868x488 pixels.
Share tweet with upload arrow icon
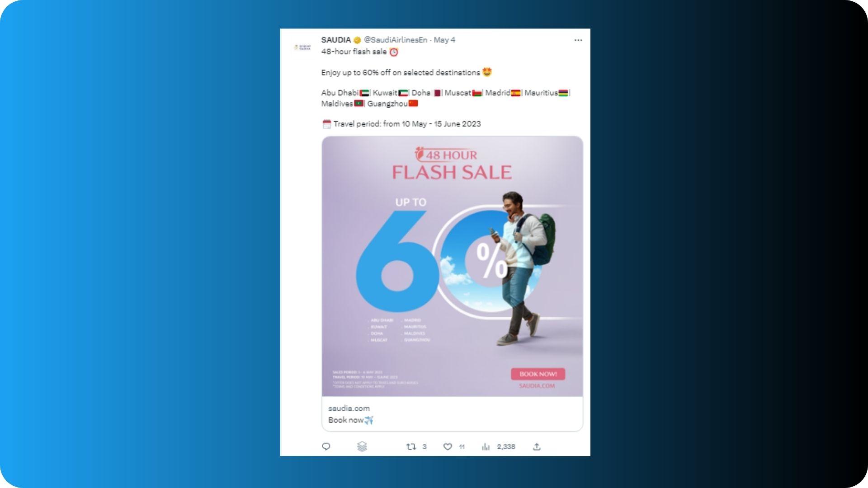pos(537,446)
